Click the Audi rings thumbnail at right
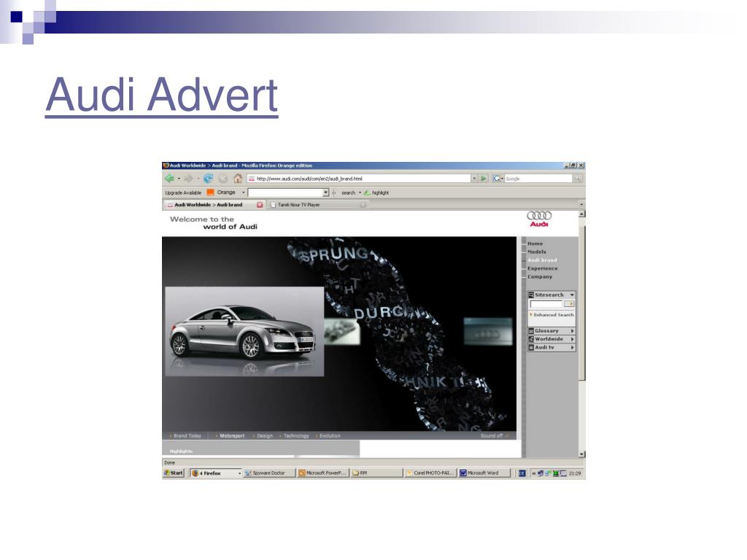747x560 pixels. pyautogui.click(x=488, y=332)
